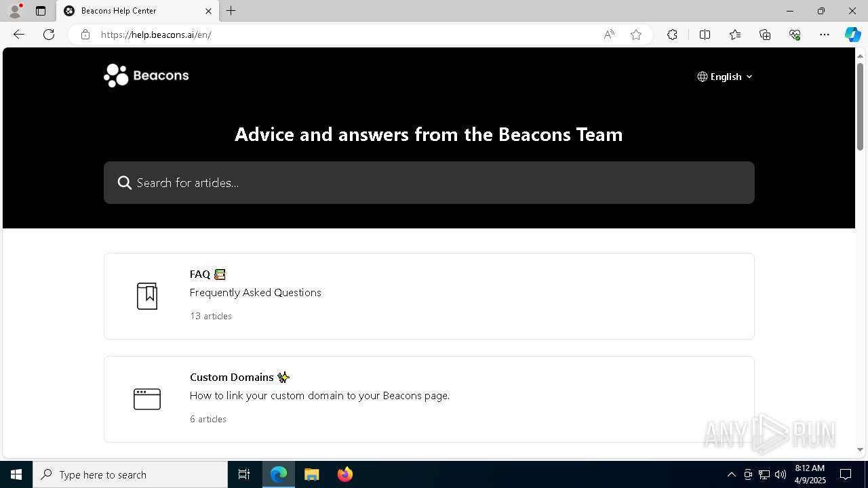Open a new tab with the plus button
Screen dimensions: 868x488
pos(231,11)
